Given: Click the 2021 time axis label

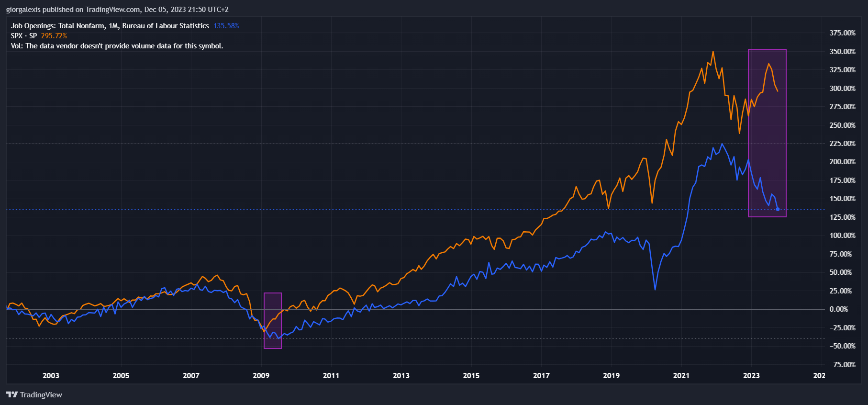Looking at the screenshot, I should (681, 376).
